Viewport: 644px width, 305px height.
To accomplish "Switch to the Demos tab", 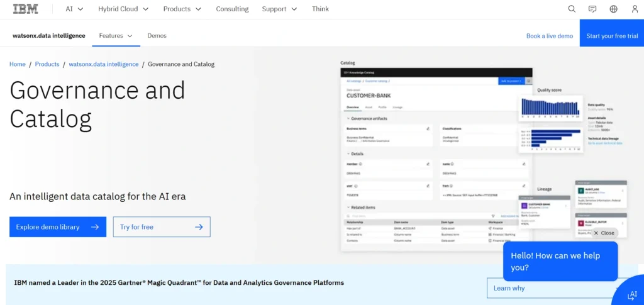I will point(157,36).
